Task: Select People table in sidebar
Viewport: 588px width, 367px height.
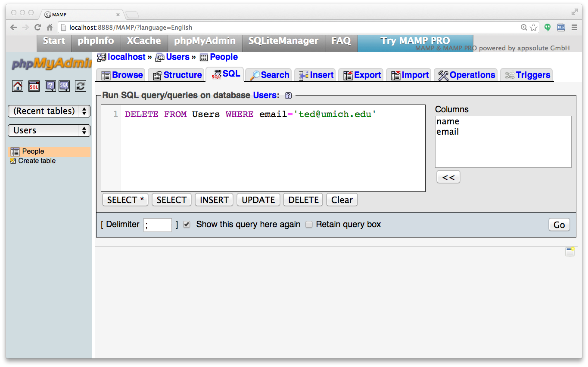Action: (x=33, y=151)
